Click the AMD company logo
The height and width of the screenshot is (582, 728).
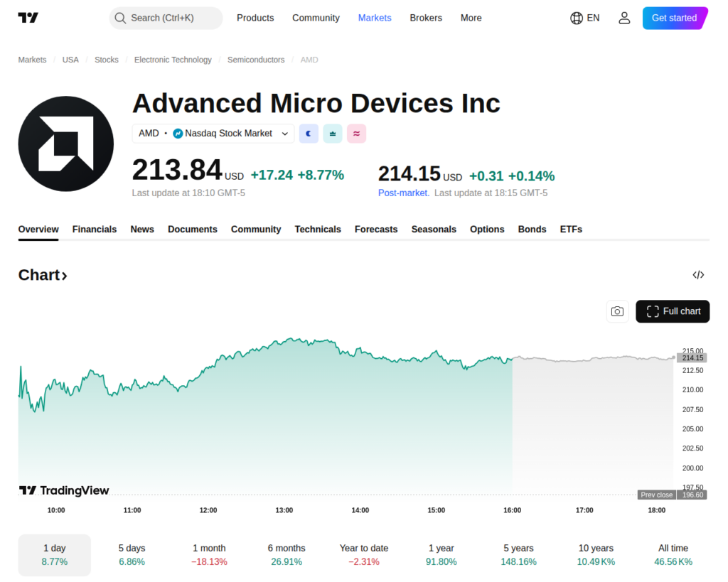66,144
